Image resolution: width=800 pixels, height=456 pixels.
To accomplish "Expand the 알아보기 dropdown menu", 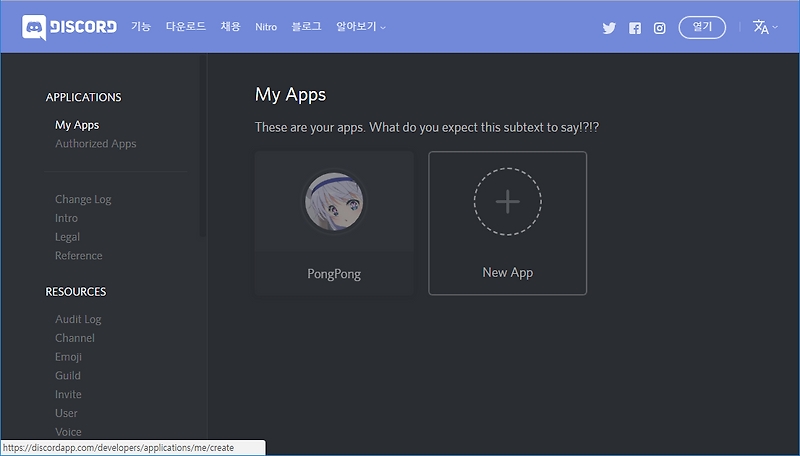I will tap(361, 27).
